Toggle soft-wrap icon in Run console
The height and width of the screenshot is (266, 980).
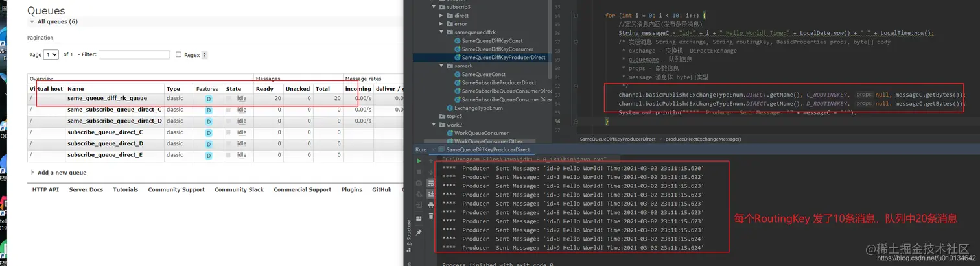tap(431, 183)
